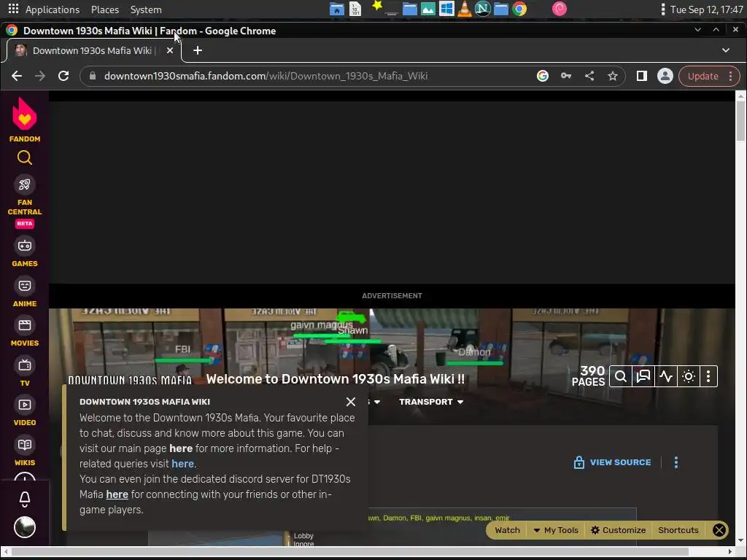Screen dimensions: 747x560
Task: Click the vertical page scrollbar thumb
Action: coord(740,120)
